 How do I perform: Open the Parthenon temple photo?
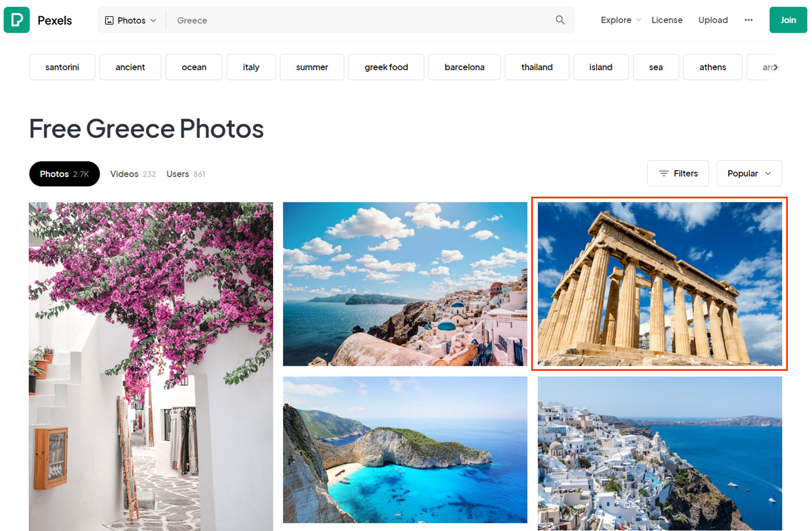[x=660, y=284]
